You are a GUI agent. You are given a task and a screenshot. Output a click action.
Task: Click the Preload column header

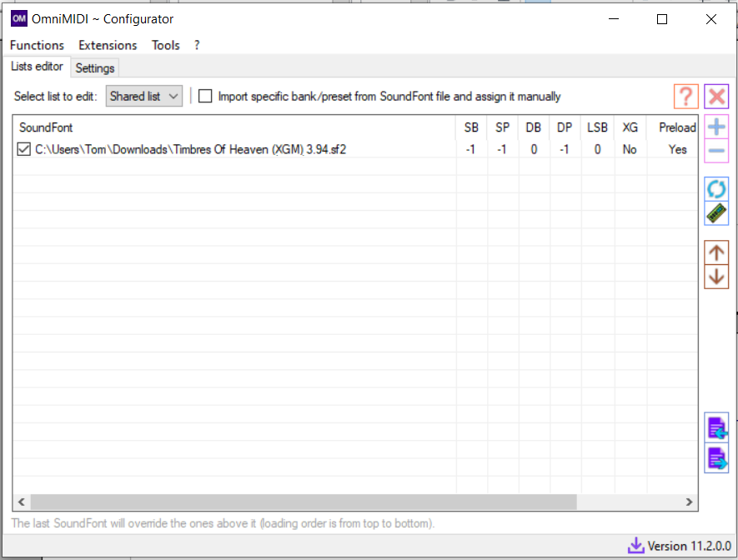[x=676, y=127]
